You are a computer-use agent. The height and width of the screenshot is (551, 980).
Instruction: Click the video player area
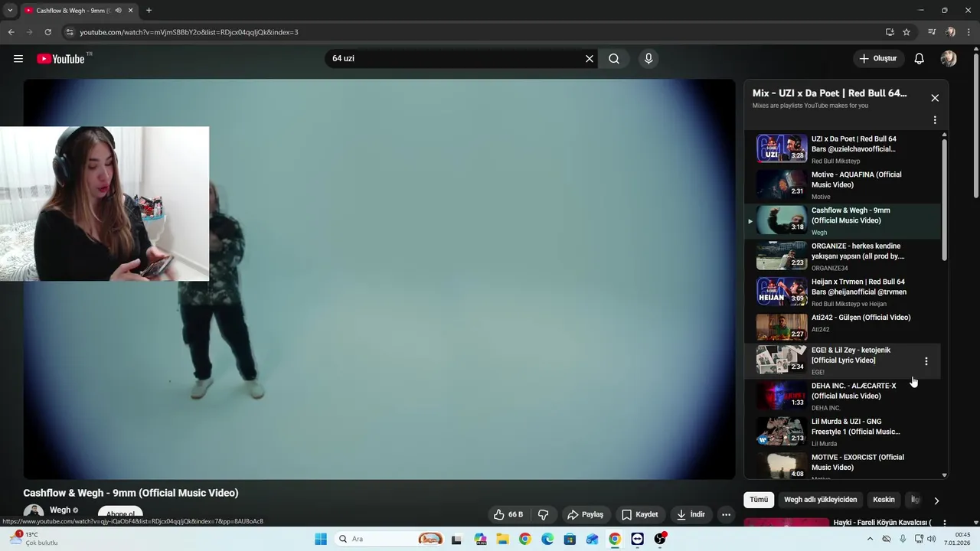pos(379,279)
